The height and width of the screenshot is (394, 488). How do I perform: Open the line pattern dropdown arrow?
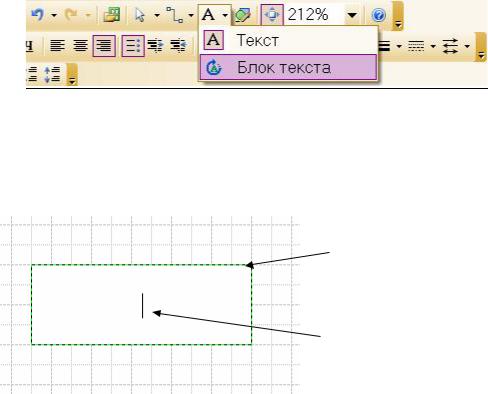(433, 46)
